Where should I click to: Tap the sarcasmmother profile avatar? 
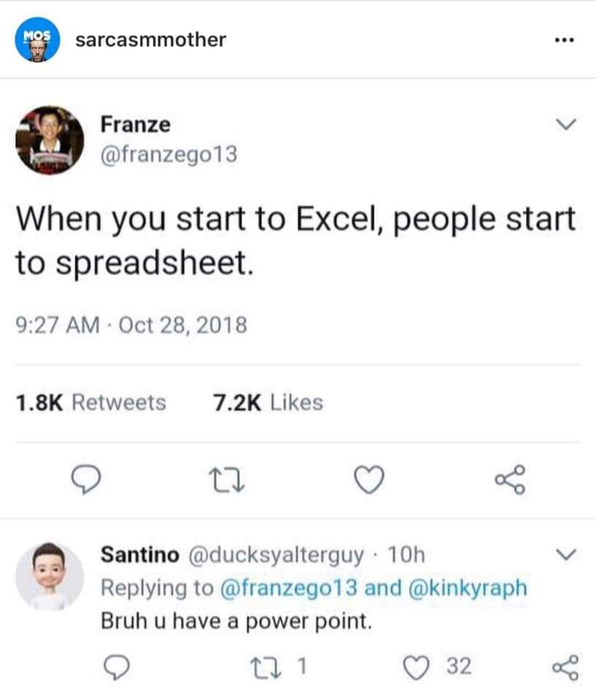pyautogui.click(x=37, y=39)
